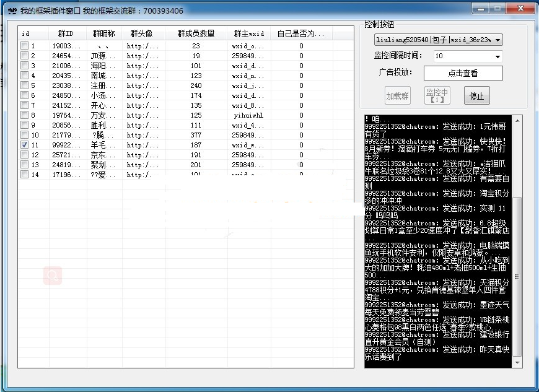The width and height of the screenshot is (539, 392).
Task: Uncheck the checked checkbox on row 11
Action: coord(24,144)
